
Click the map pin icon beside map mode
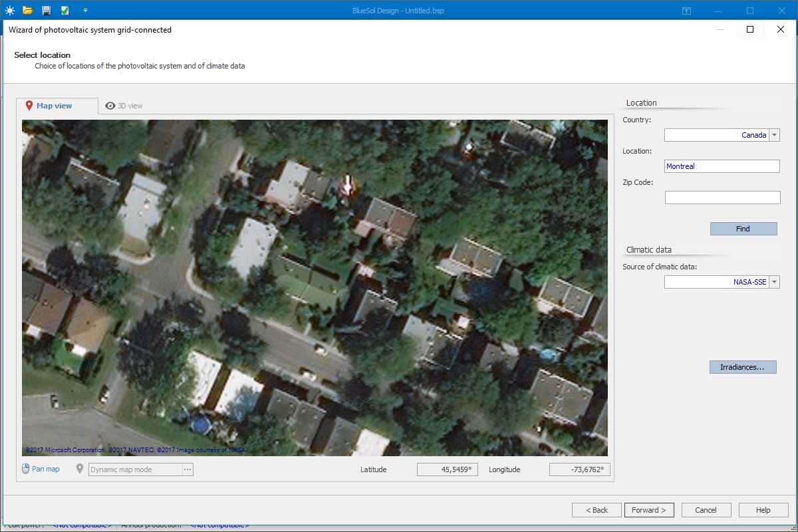coord(80,469)
